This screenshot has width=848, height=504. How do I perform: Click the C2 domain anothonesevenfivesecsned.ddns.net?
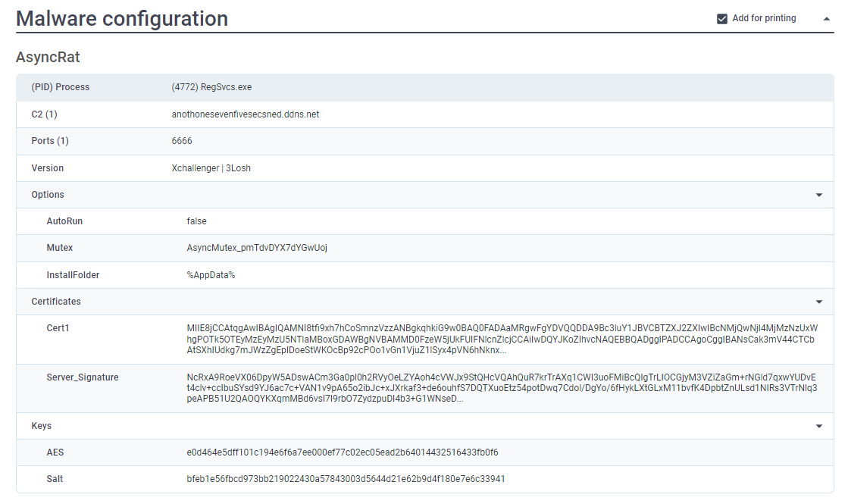point(245,114)
